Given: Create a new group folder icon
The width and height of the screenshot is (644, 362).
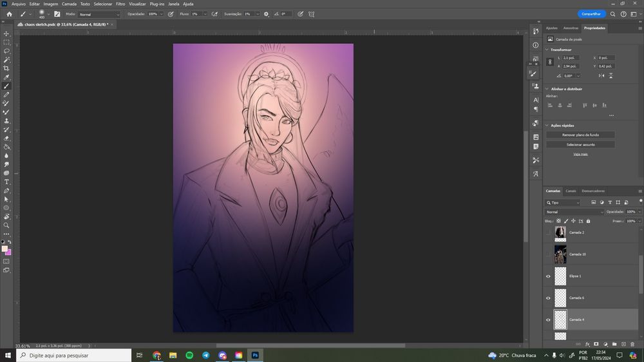Looking at the screenshot, I should pos(614,344).
